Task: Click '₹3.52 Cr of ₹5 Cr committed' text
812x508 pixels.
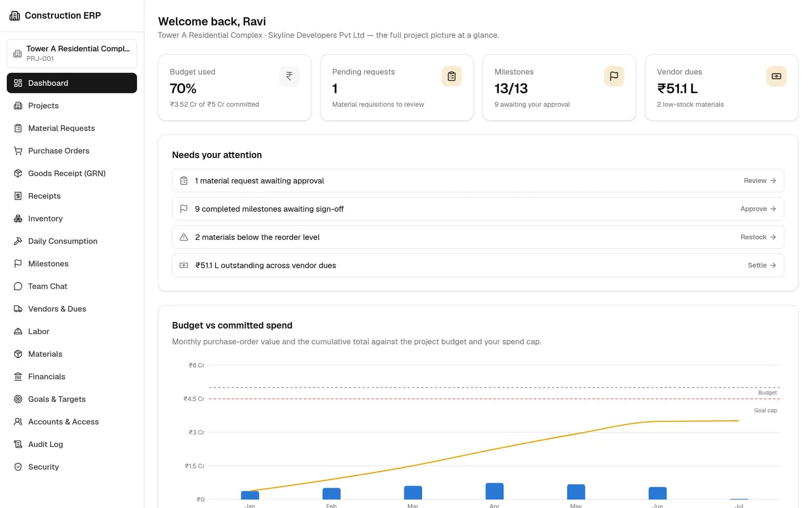Action: coord(215,104)
